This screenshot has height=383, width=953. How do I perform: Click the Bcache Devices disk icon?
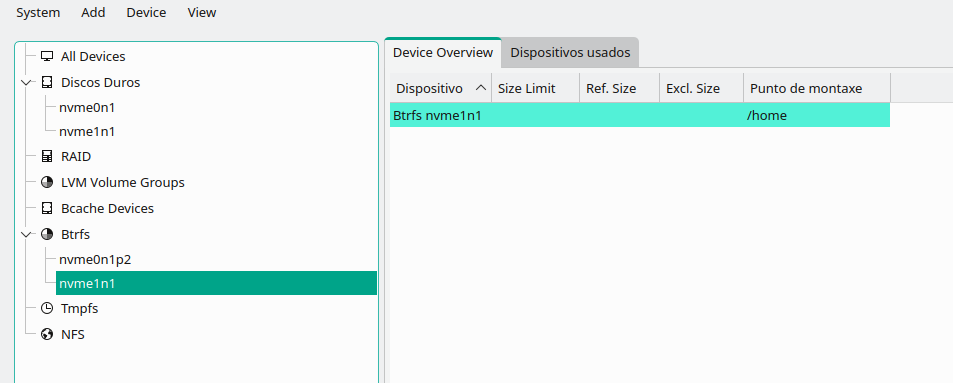click(47, 209)
